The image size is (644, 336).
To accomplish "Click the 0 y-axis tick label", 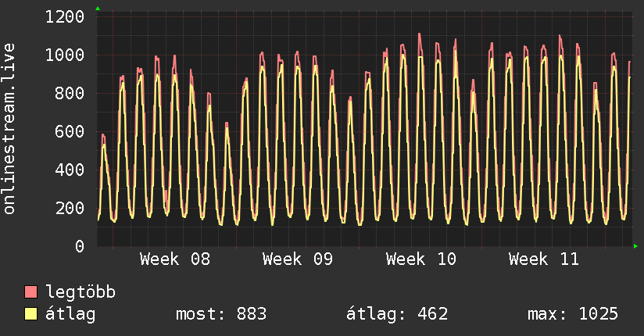I will click(x=79, y=246).
